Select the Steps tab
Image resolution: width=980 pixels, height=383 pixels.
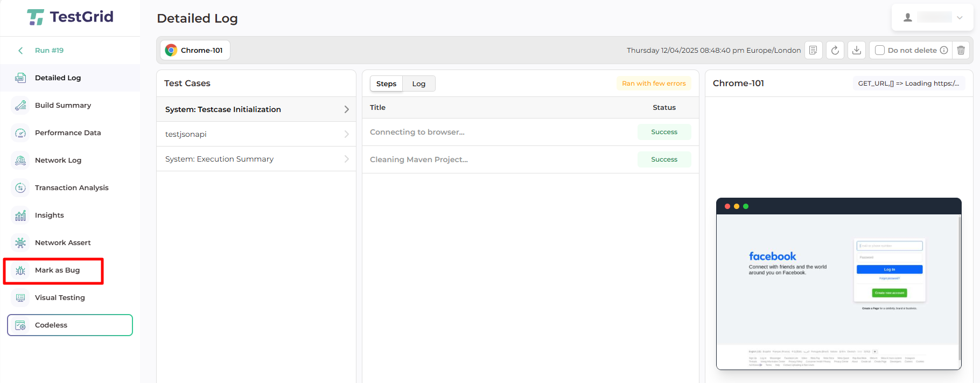(386, 83)
